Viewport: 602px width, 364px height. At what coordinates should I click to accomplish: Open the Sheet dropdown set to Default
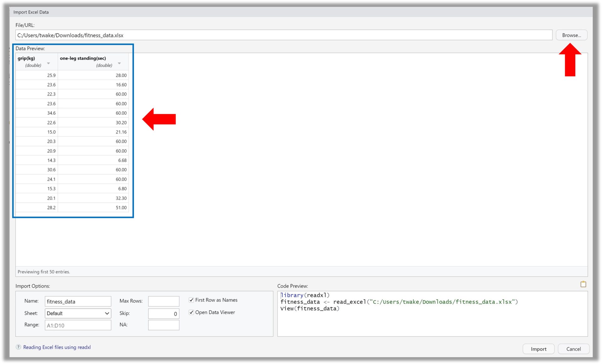click(78, 313)
